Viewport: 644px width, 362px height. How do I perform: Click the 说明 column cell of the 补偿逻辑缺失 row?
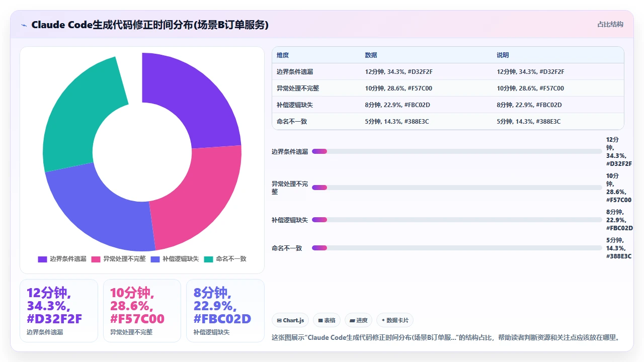558,105
